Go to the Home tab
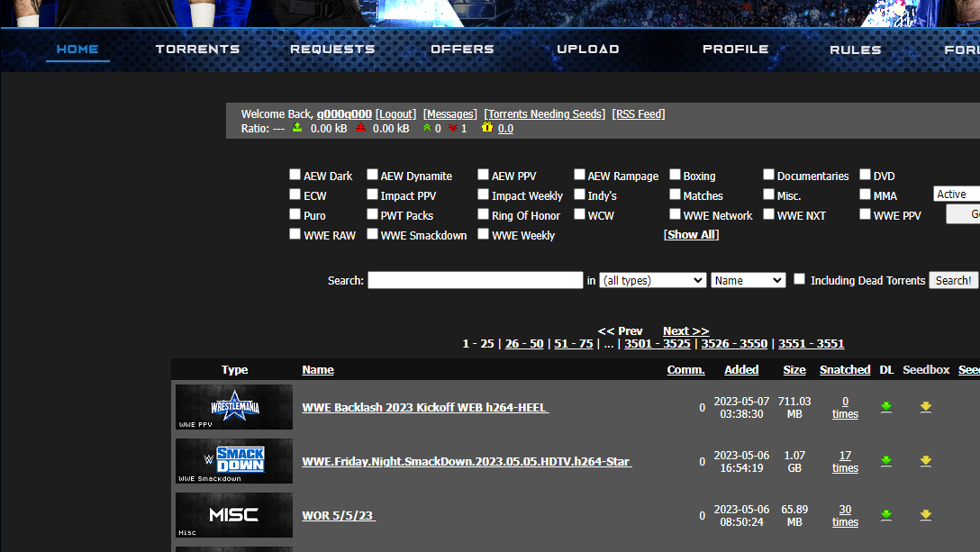The width and height of the screenshot is (980, 552). point(77,49)
